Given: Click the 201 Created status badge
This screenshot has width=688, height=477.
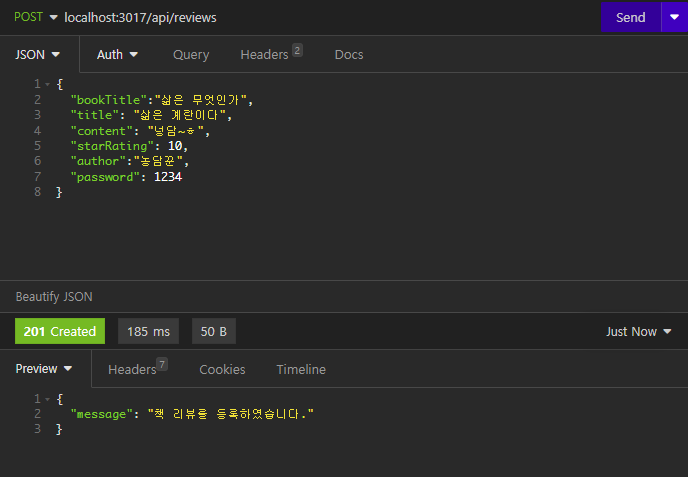Looking at the screenshot, I should (x=60, y=331).
